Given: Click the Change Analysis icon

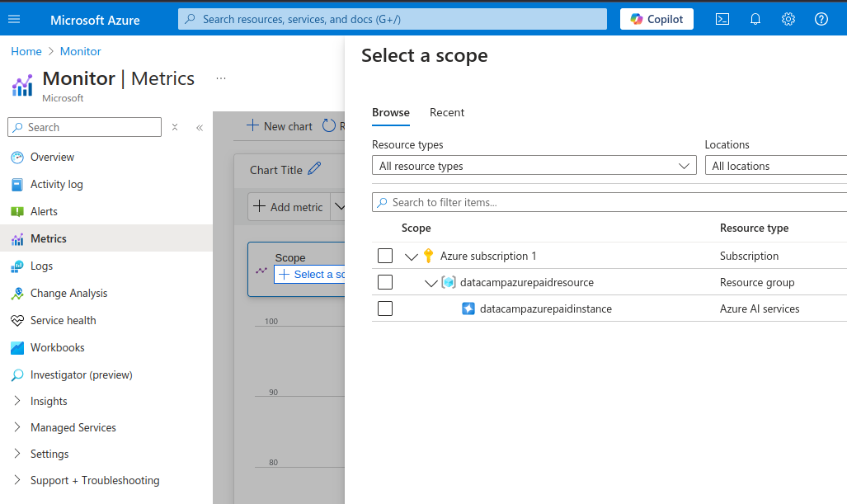Looking at the screenshot, I should point(17,294).
